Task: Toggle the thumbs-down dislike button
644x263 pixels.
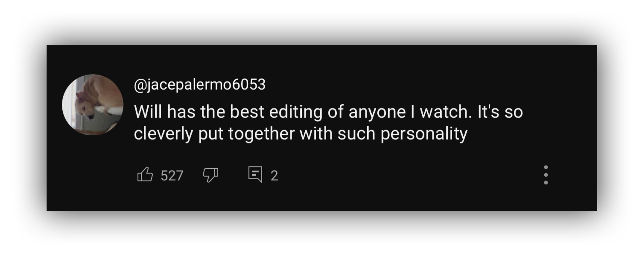Action: point(210,175)
